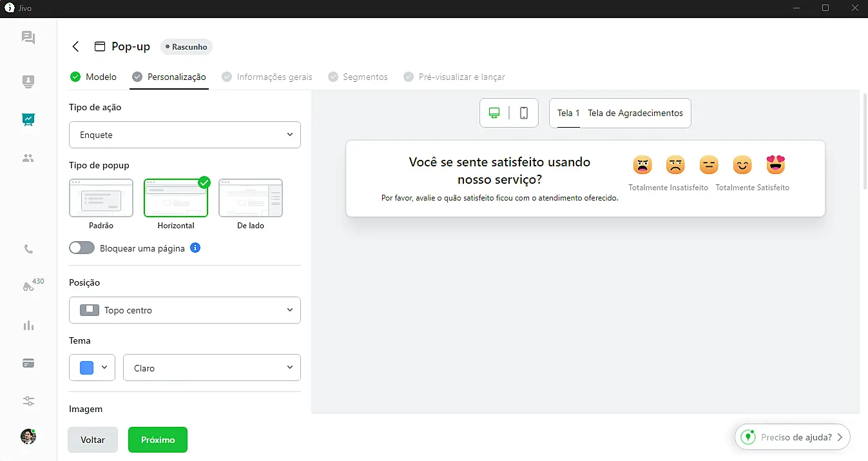Switch to the Modelo step tab
868x461 pixels.
pos(93,77)
